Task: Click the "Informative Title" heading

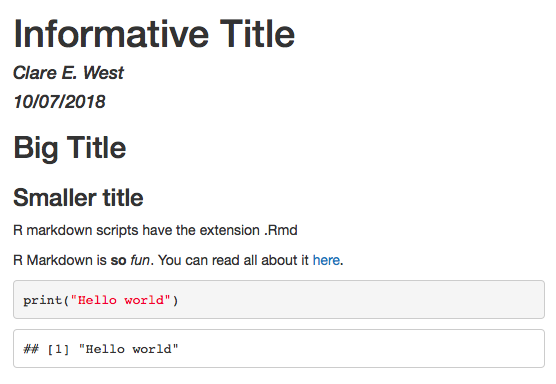Action: 154,34
